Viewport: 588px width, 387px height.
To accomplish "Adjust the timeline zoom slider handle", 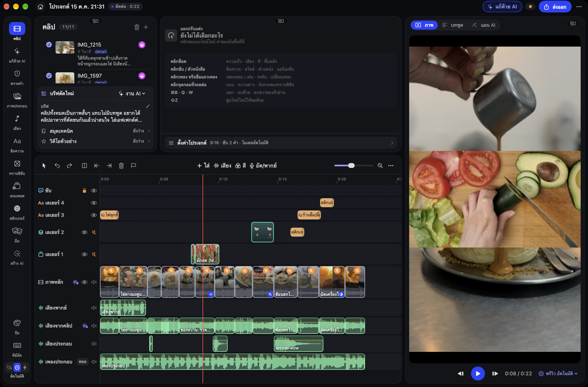I will [x=351, y=166].
